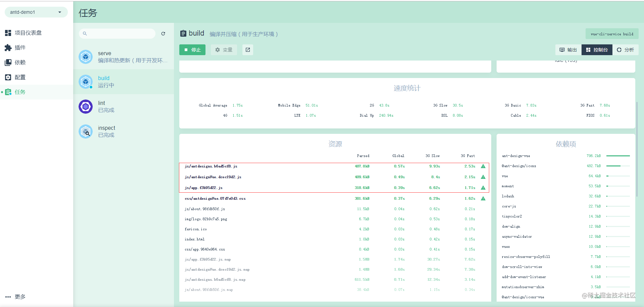Select 任务 in the sidebar
This screenshot has height=307, width=644.
20,91
